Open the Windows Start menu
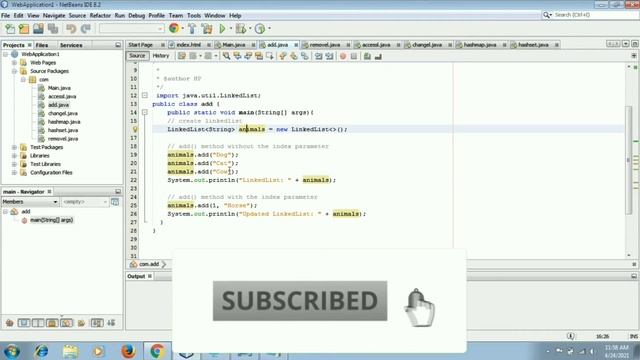This screenshot has height=360, width=640. click(12, 351)
